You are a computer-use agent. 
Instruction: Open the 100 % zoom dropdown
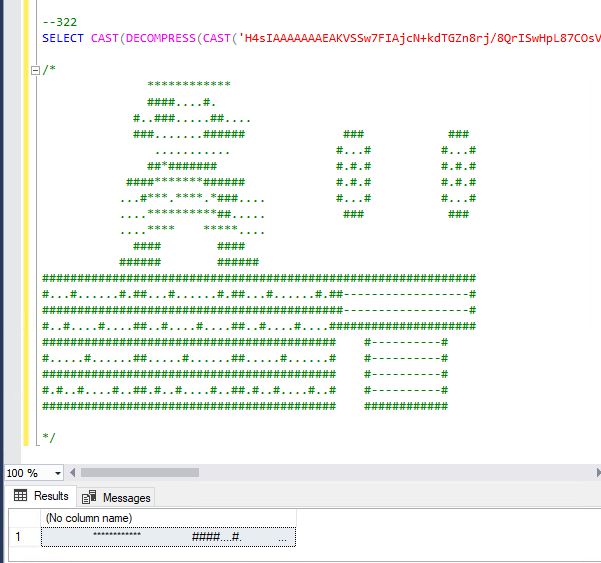point(57,473)
